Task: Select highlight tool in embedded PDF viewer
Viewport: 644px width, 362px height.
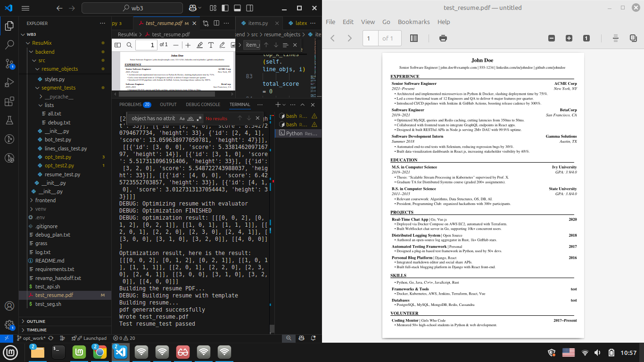Action: [x=199, y=45]
